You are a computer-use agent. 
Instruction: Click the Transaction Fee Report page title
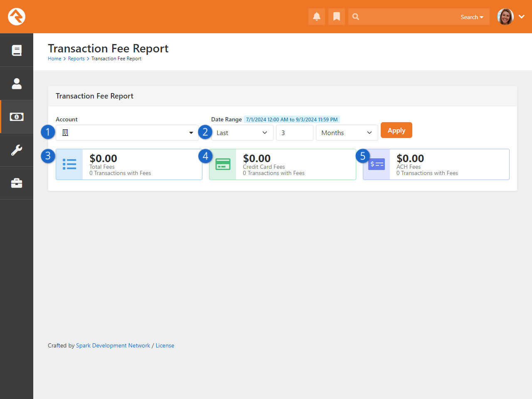click(108, 48)
